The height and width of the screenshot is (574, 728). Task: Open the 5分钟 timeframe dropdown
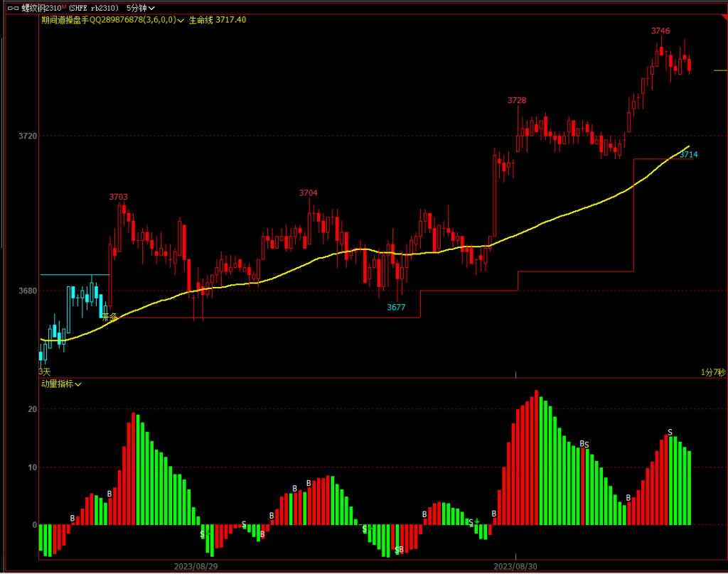tap(140, 8)
